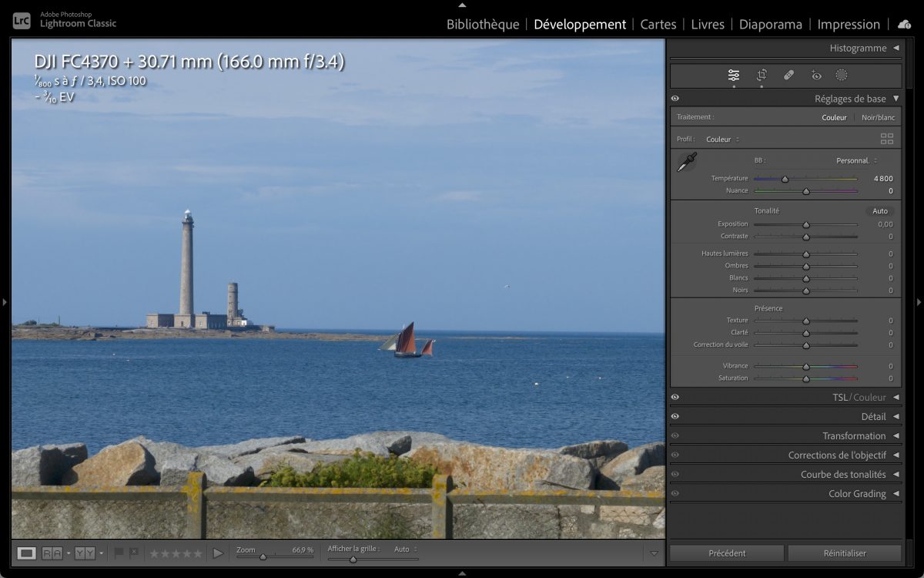Image resolution: width=924 pixels, height=578 pixels.
Task: Open the BB white balance preset dropdown
Action: coord(856,160)
